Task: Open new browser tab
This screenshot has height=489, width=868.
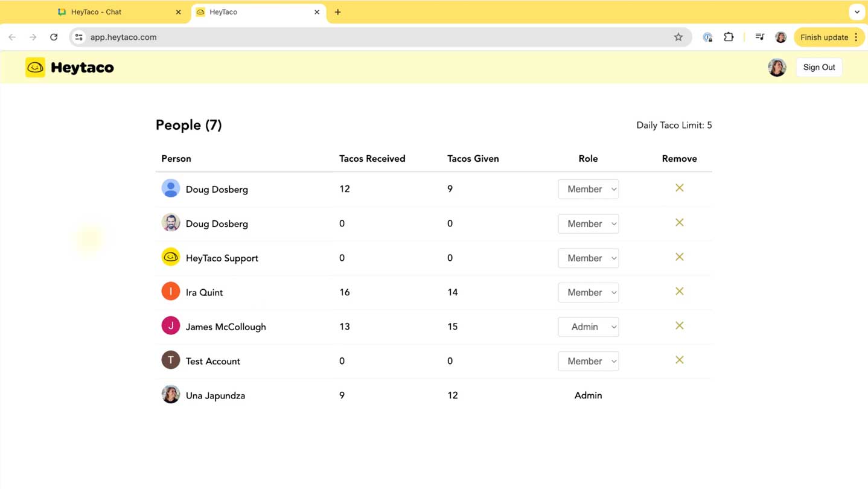Action: pos(337,12)
